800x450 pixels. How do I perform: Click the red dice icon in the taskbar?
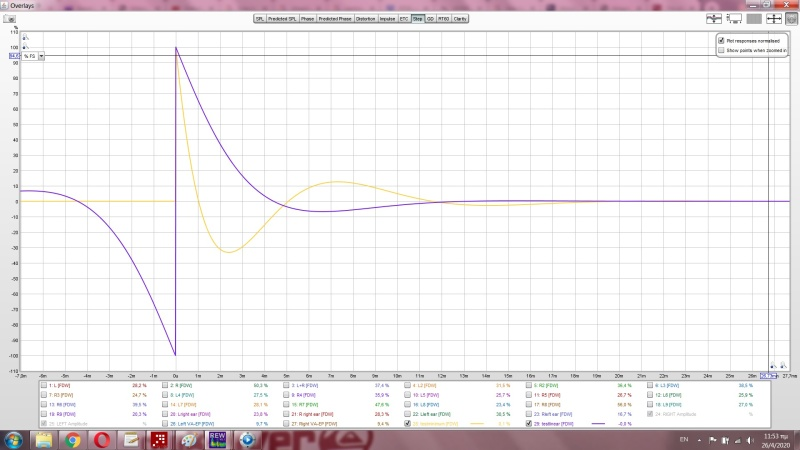tap(159, 439)
